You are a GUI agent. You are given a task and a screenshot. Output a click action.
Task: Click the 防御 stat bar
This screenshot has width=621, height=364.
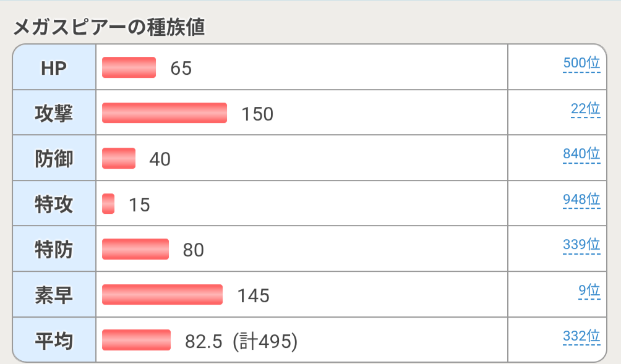119,158
